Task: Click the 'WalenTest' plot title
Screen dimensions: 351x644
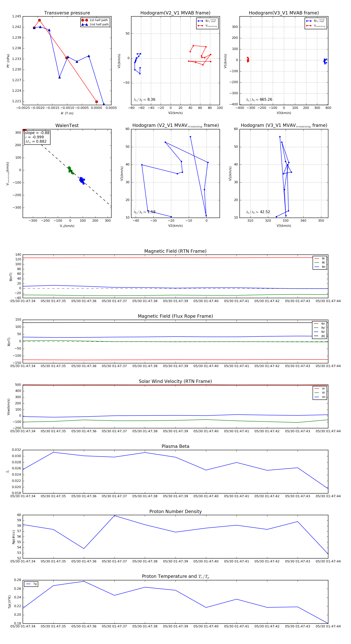Action: (67, 125)
